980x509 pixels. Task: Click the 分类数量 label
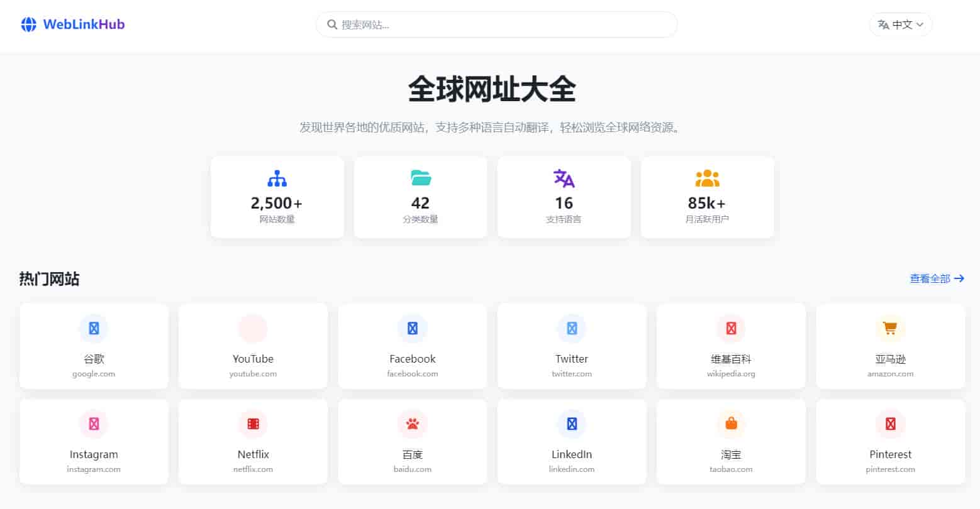click(x=421, y=219)
